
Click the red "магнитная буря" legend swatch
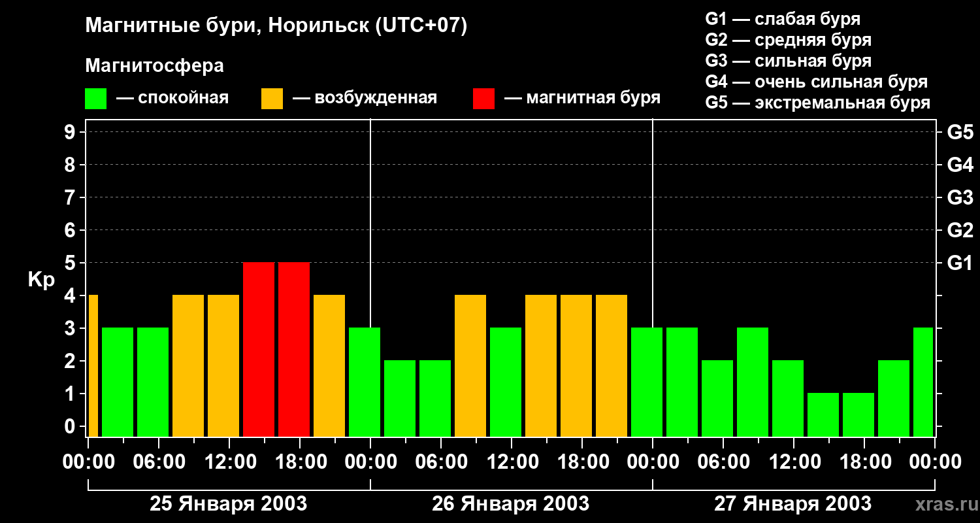click(x=483, y=99)
